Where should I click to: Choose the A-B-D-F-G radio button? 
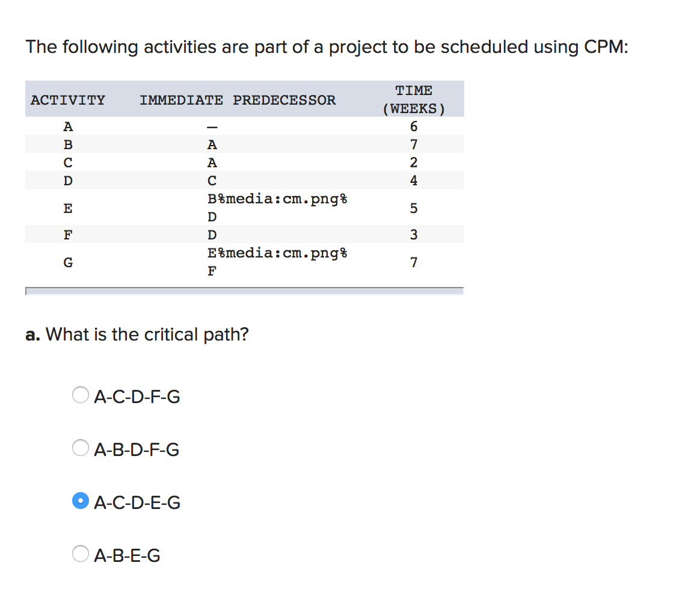point(81,448)
